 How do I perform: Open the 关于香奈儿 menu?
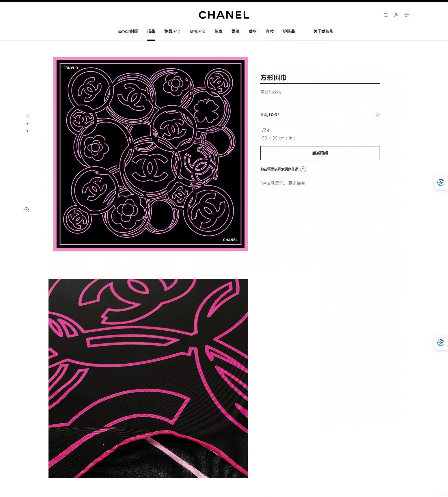[x=323, y=31]
